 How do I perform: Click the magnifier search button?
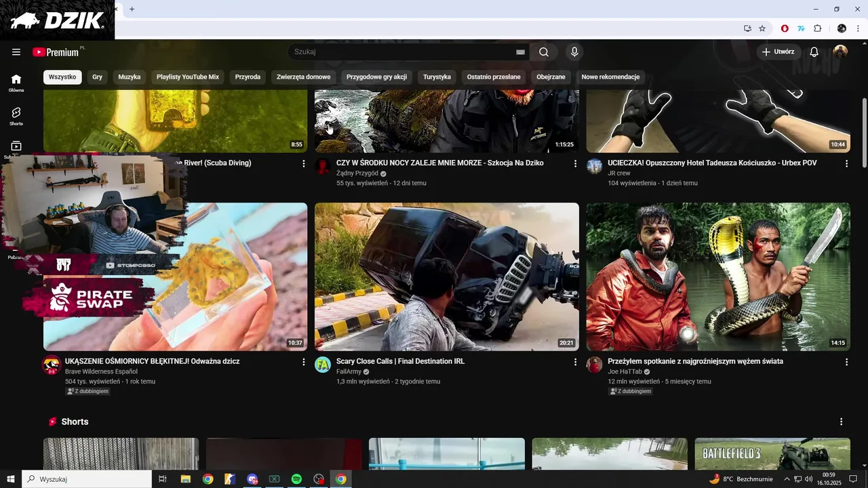(544, 52)
